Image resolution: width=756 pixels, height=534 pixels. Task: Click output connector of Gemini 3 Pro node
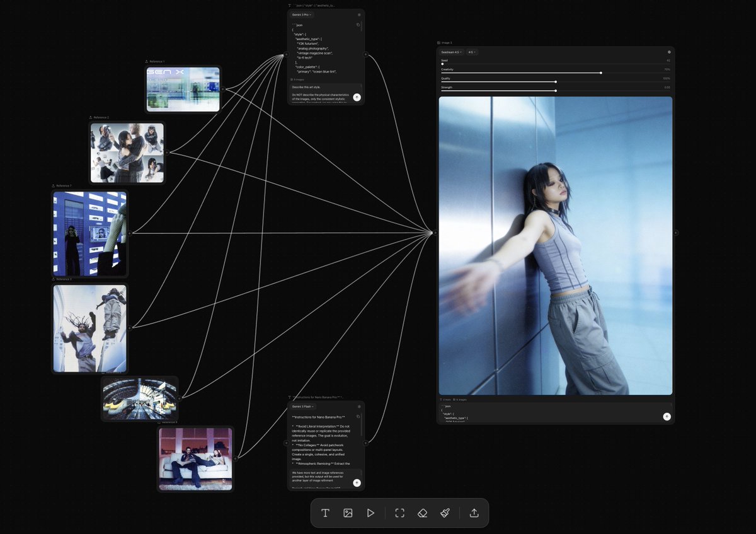tap(365, 55)
